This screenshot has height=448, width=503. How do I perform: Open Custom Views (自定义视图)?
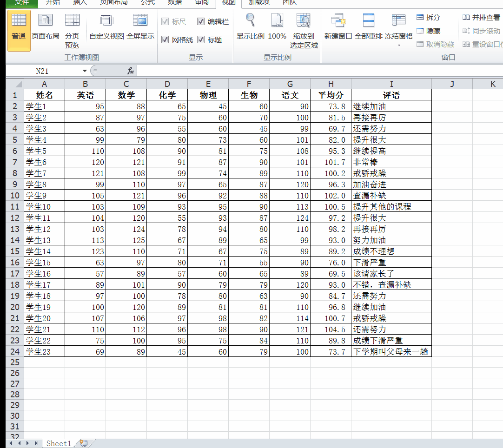pos(106,27)
